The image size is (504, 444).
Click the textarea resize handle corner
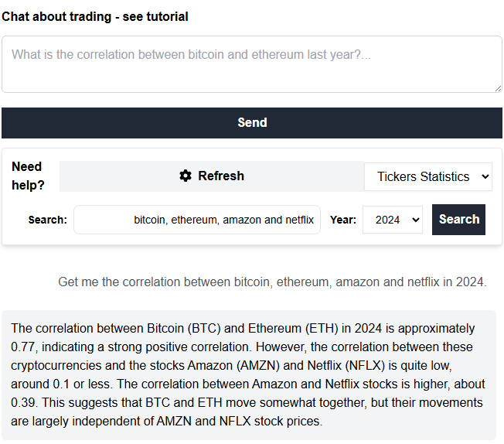[x=499, y=88]
